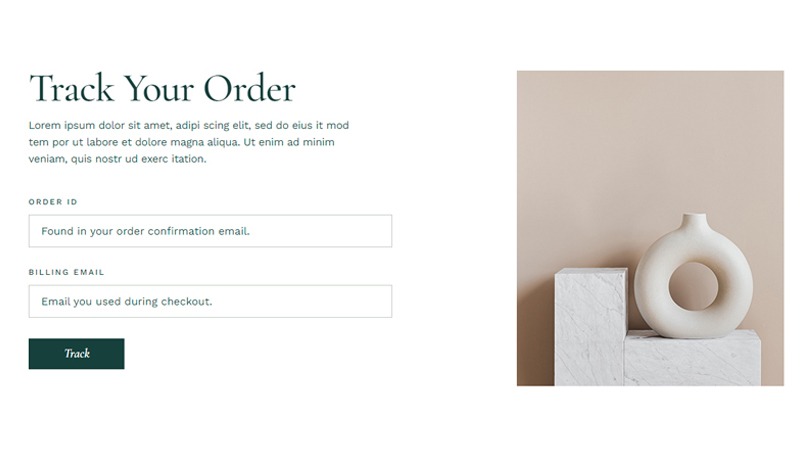Click the Lorem ipsum description paragraph

189,142
